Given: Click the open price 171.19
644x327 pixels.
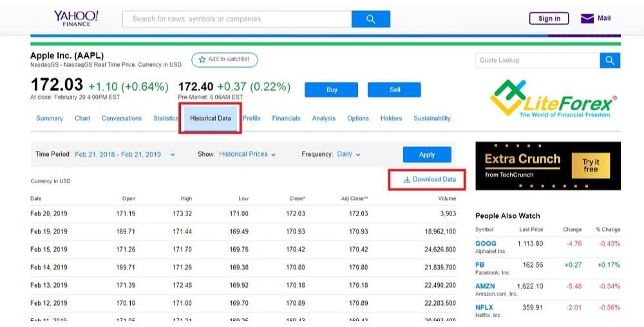Looking at the screenshot, I should [x=126, y=213].
